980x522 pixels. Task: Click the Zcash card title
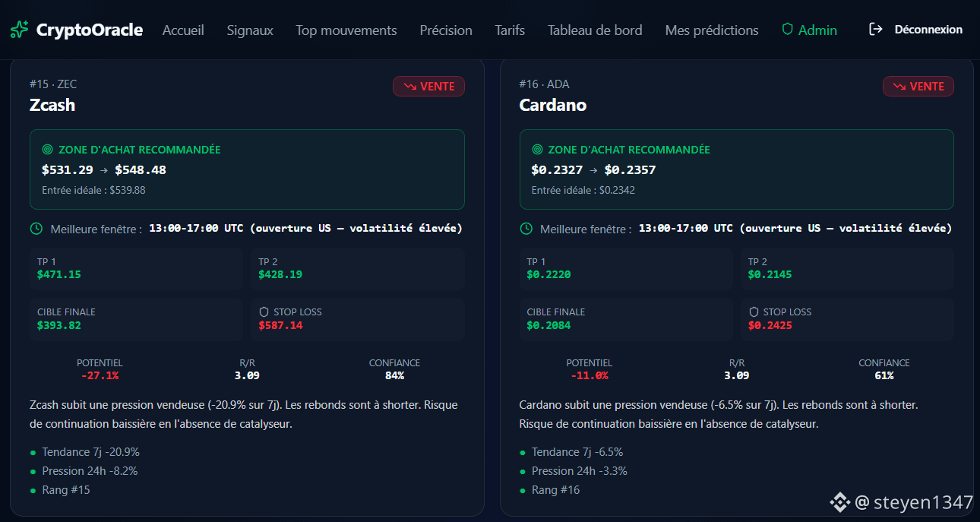(52, 105)
